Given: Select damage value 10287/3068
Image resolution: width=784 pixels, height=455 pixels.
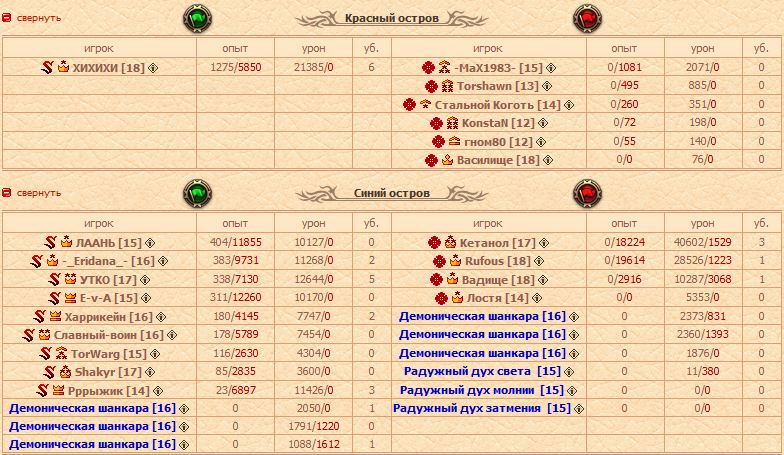Looking at the screenshot, I should [x=702, y=279].
